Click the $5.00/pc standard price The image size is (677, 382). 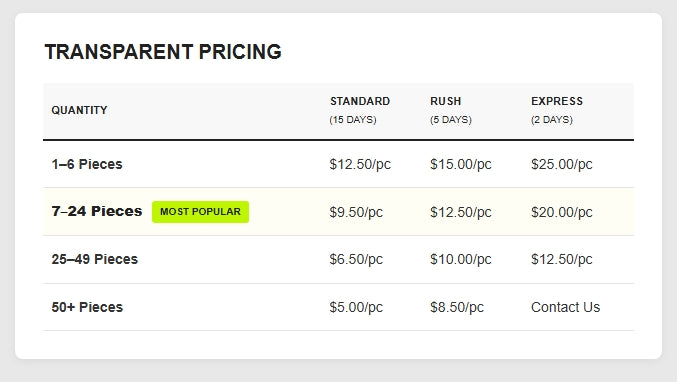coord(356,307)
